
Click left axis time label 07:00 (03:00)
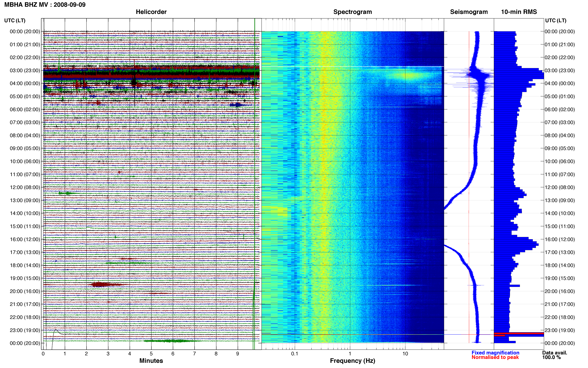pos(25,122)
